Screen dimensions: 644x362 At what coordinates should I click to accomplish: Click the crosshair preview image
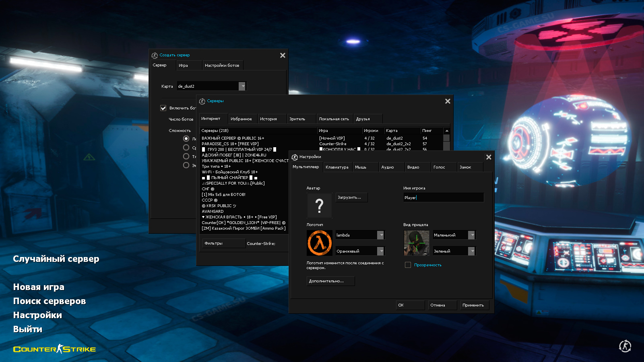coord(416,243)
